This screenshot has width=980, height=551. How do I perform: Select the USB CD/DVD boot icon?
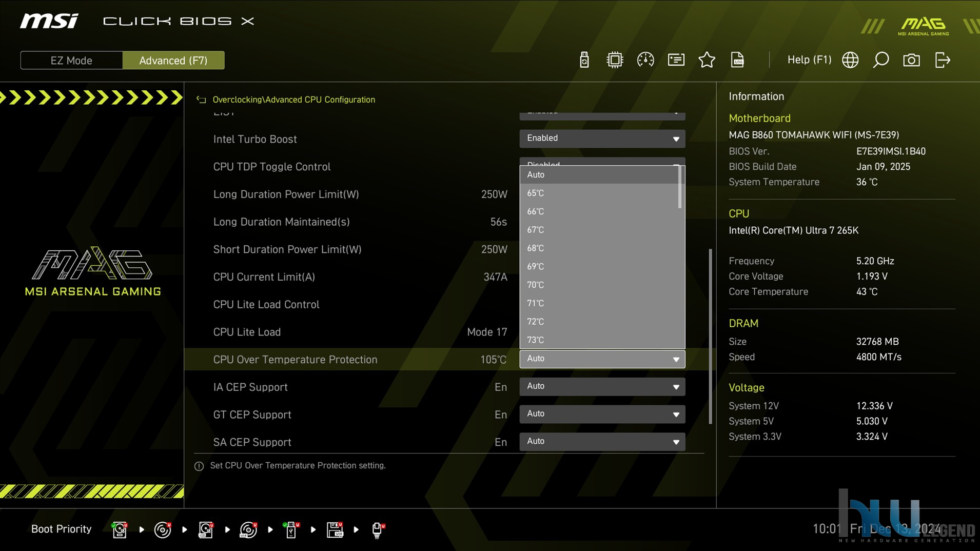(x=249, y=529)
